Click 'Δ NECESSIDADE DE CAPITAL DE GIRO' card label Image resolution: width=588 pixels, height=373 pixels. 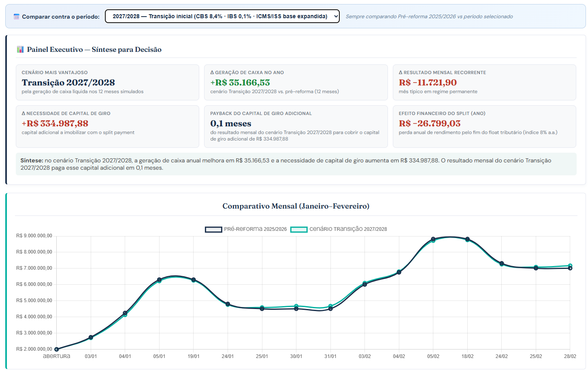(x=66, y=113)
